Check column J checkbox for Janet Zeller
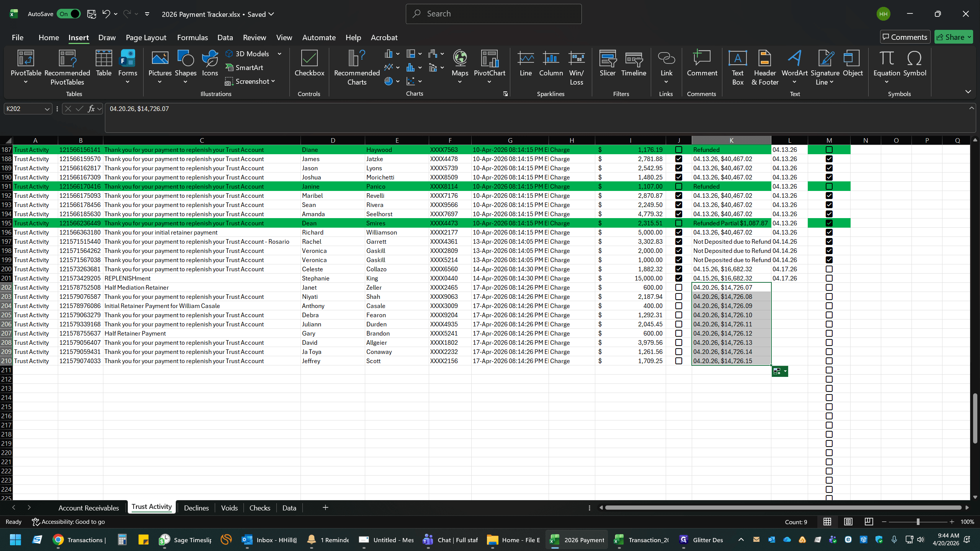 tap(679, 287)
